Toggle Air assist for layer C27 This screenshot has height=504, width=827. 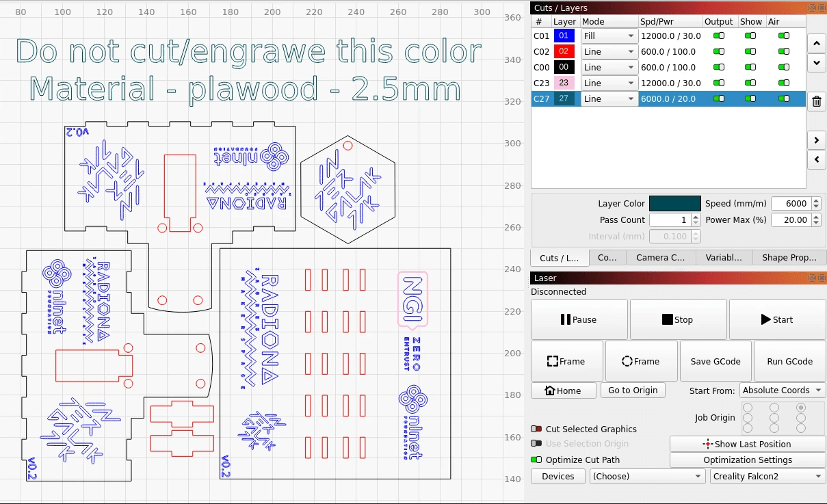(783, 98)
